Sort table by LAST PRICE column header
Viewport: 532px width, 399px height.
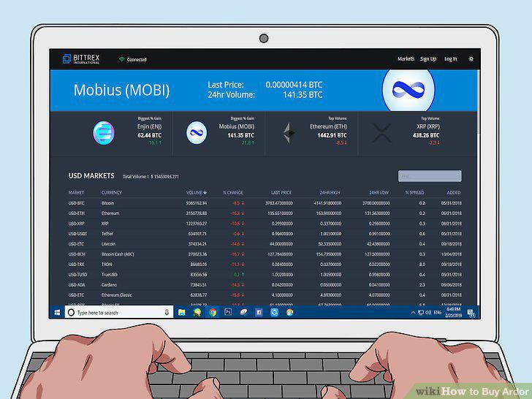pyautogui.click(x=281, y=192)
